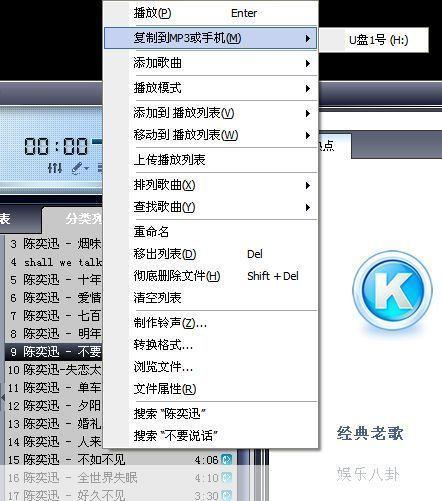This screenshot has width=442, height=501.
Task: Select 重命名 to rename the song
Action: point(211,232)
